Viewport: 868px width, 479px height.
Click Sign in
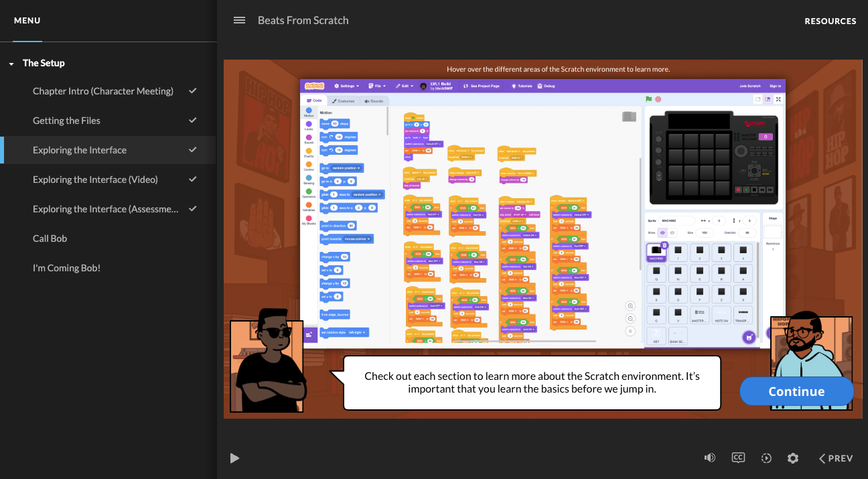point(775,86)
